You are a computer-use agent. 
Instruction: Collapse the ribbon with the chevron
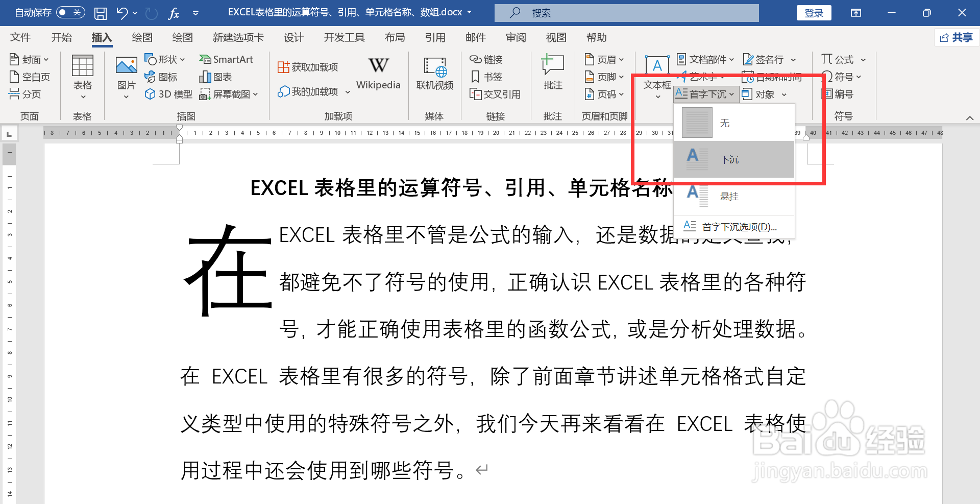click(970, 117)
